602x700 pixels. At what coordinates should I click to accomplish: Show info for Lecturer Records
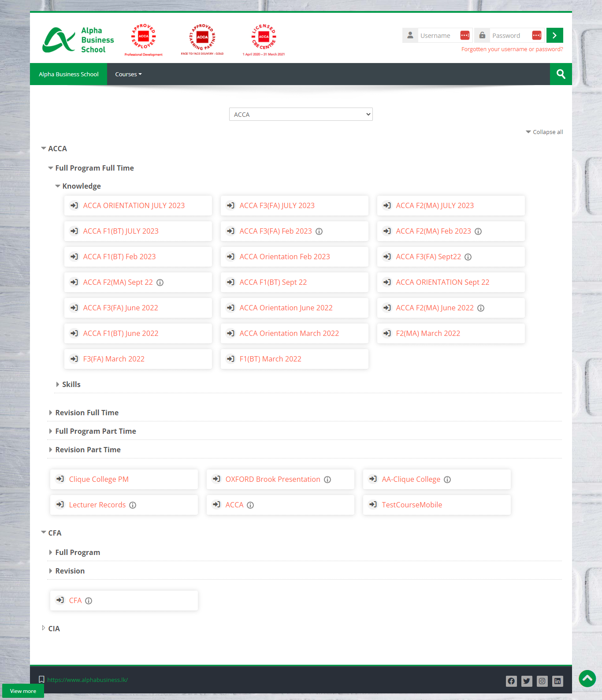(x=133, y=505)
